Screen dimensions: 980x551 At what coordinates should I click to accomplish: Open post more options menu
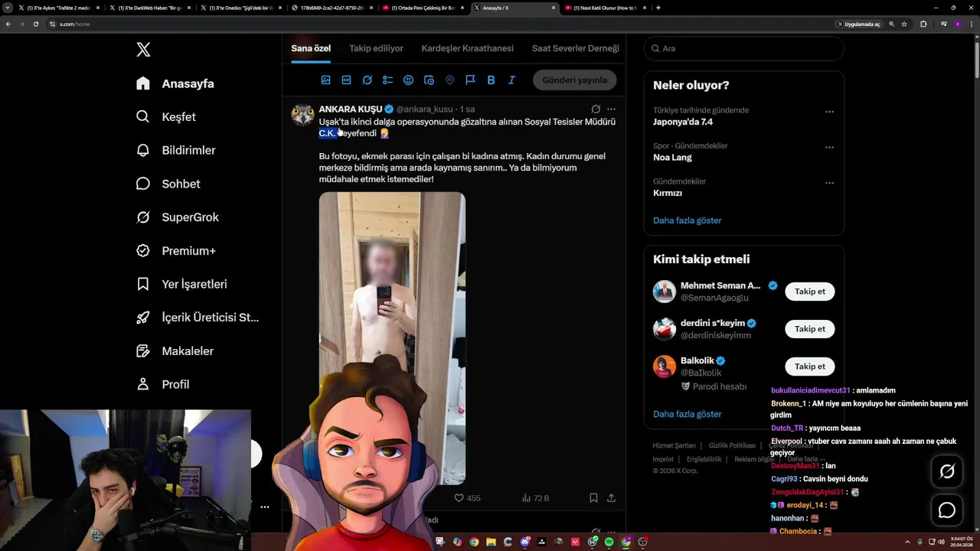(x=611, y=109)
